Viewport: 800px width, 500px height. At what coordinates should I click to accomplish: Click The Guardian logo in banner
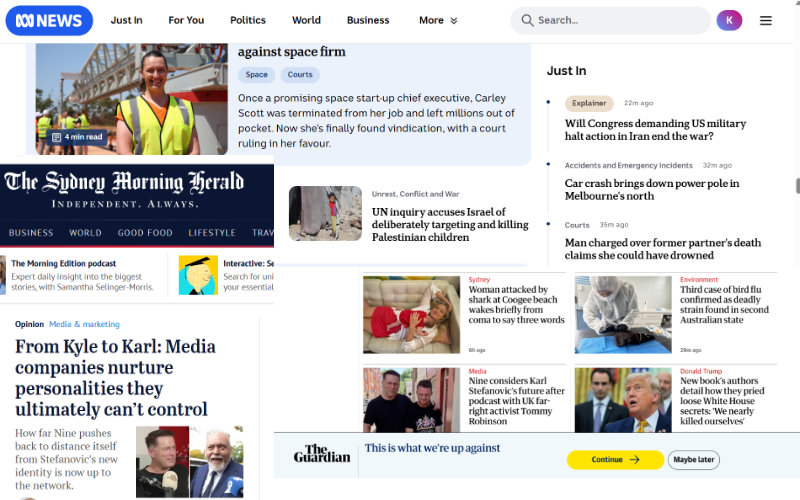tap(322, 453)
